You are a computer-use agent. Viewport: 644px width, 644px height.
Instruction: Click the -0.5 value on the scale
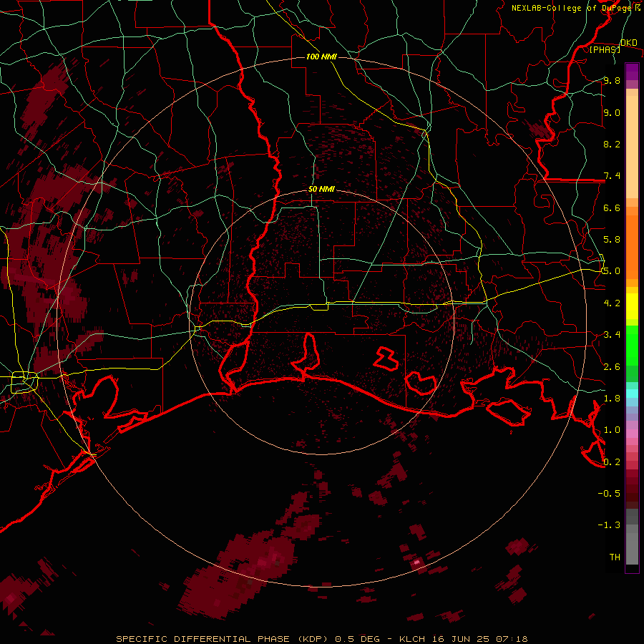[x=609, y=494]
